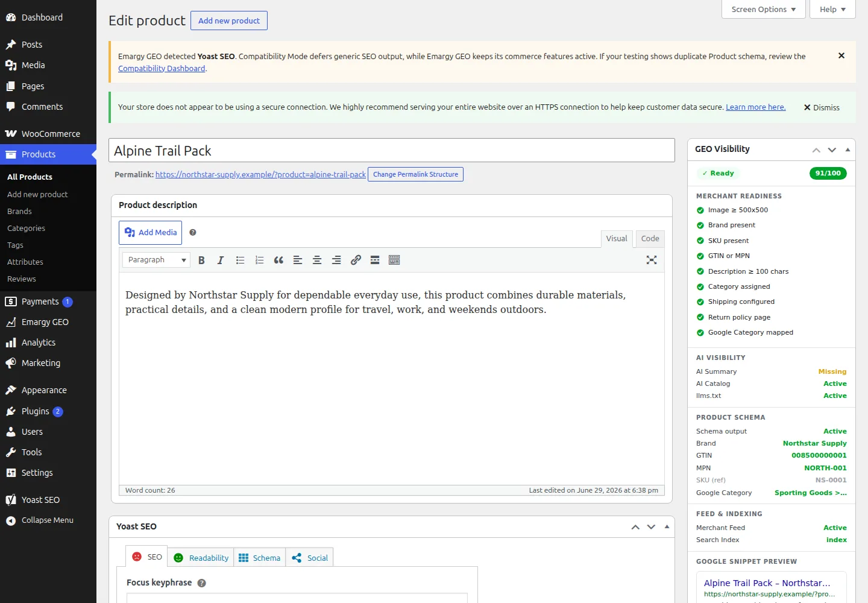
Task: Align text right
Action: 336,260
